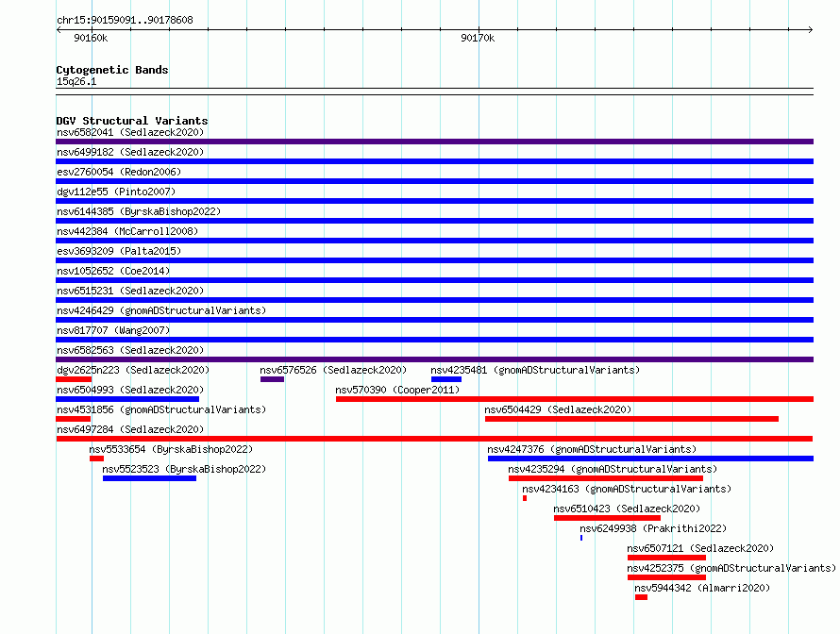Click the right arrow of the ruler
840x634 pixels.
point(810,29)
